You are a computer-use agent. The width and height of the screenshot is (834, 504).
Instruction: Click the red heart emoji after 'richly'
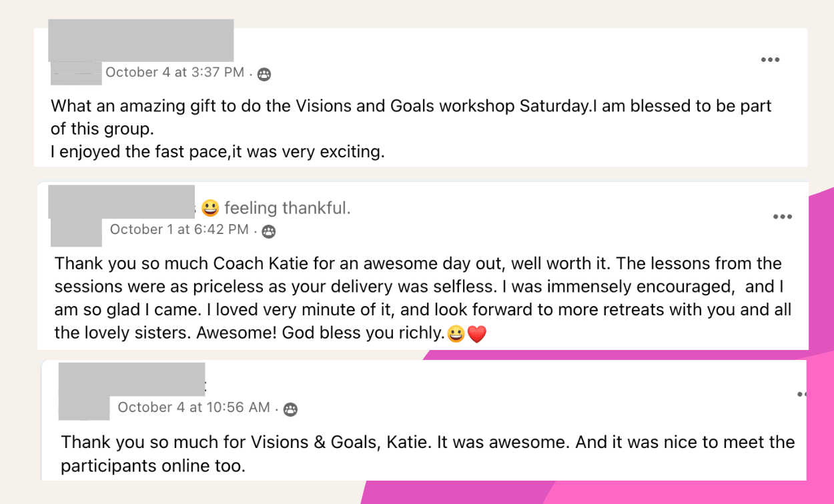pyautogui.click(x=476, y=335)
